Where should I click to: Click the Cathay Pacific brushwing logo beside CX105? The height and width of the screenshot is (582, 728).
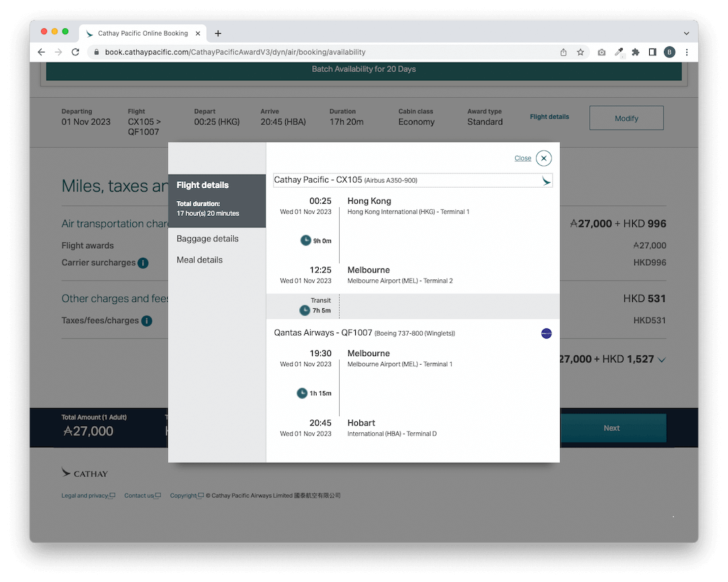pos(547,181)
